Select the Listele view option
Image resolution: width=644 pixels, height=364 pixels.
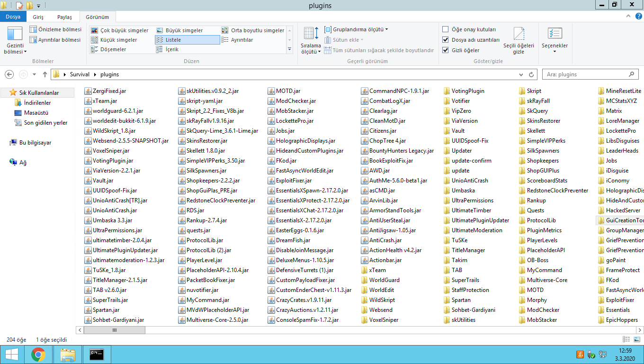tap(188, 40)
